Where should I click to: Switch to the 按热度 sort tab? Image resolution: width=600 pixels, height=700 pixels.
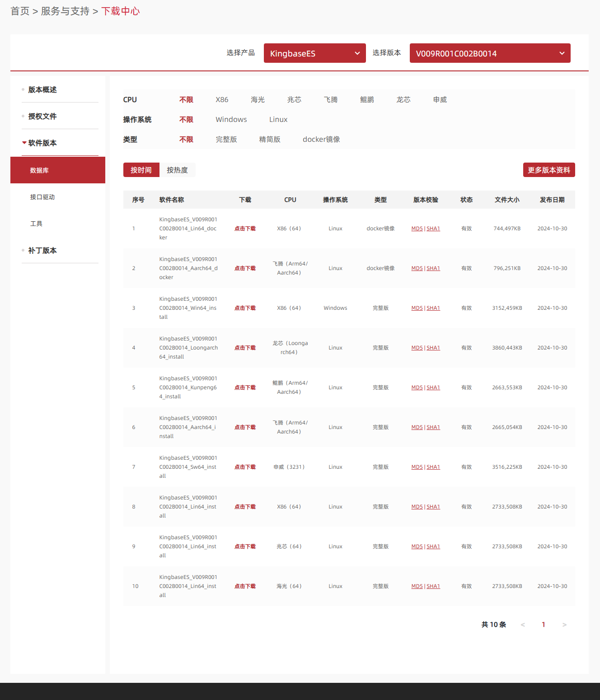point(178,170)
